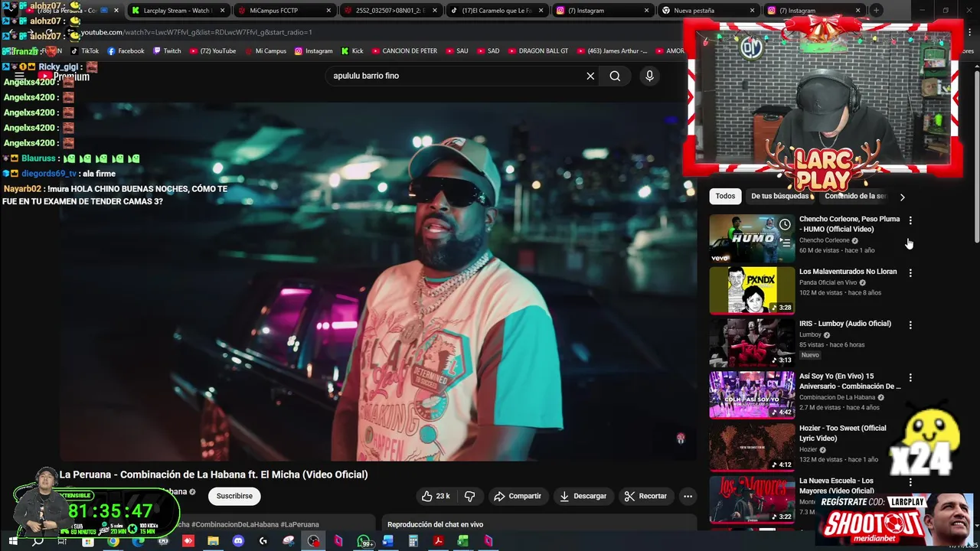The height and width of the screenshot is (551, 980).
Task: Open the DRAGON BALL GT bookmark
Action: 537,51
